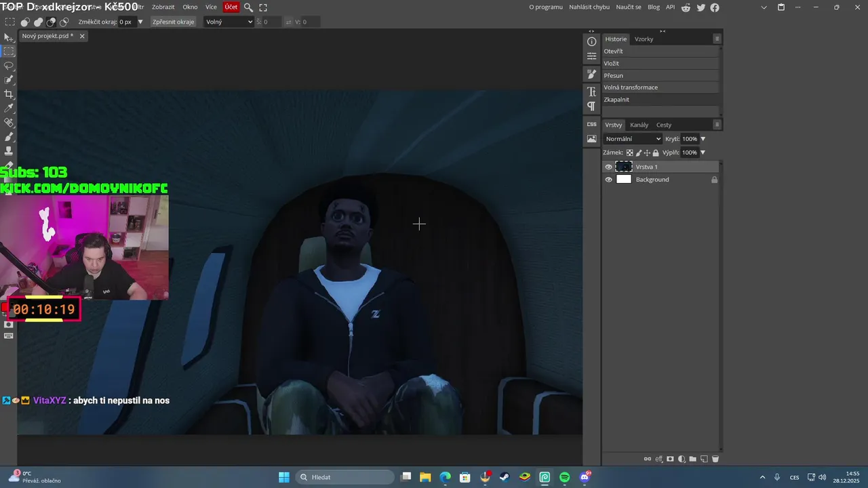Viewport: 868px width, 488px height.
Task: Open the Více menu
Action: [x=212, y=7]
